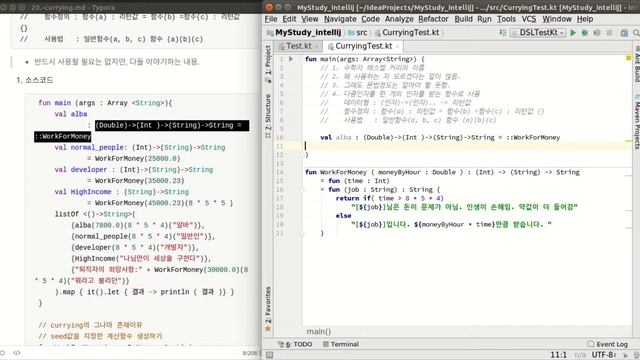Open the Maven Projects side panel
640x360 pixels.
(x=636, y=121)
